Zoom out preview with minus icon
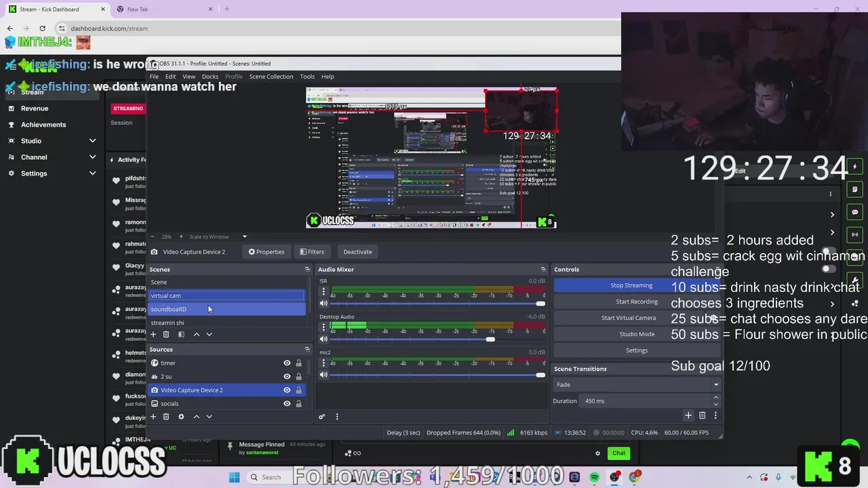Viewport: 868px width, 488px height. point(153,237)
